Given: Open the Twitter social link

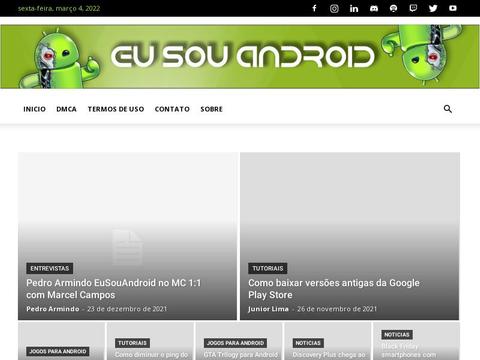Looking at the screenshot, I should [x=433, y=8].
